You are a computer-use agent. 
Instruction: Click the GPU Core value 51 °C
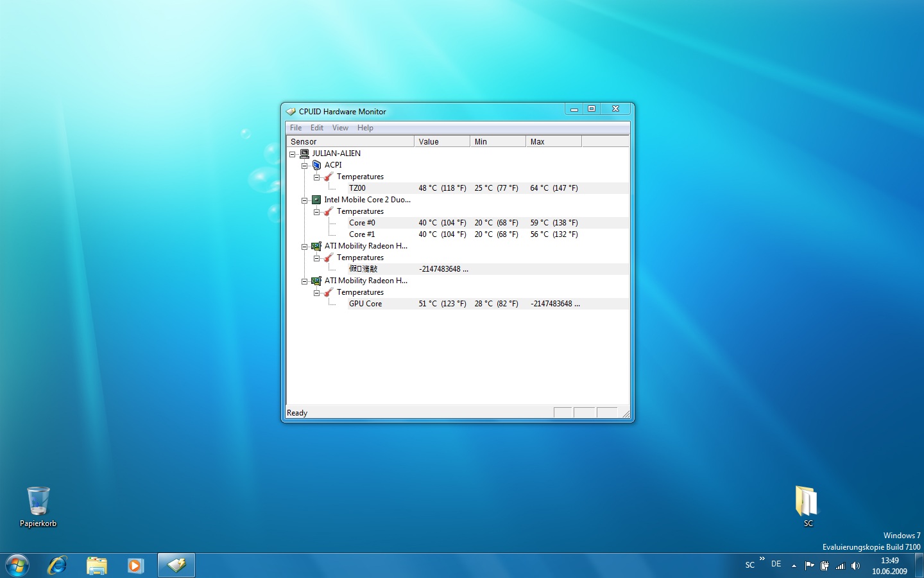tap(442, 304)
